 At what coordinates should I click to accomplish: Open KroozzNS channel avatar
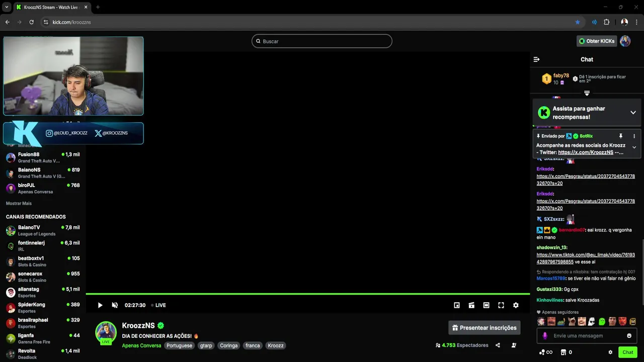106,332
